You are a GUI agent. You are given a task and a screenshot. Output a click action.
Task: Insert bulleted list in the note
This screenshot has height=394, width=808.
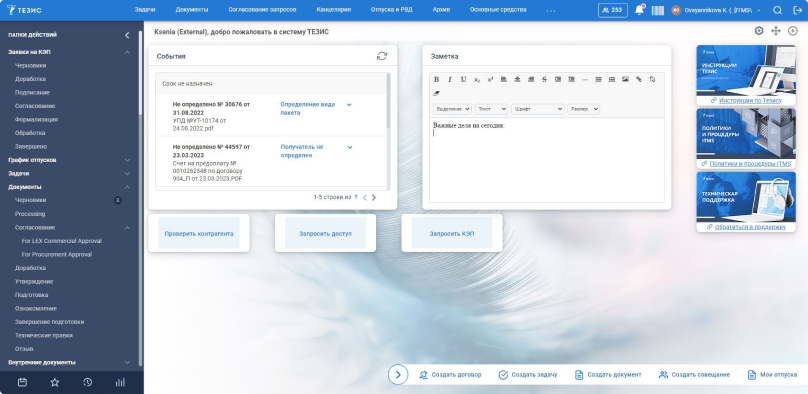pos(612,79)
